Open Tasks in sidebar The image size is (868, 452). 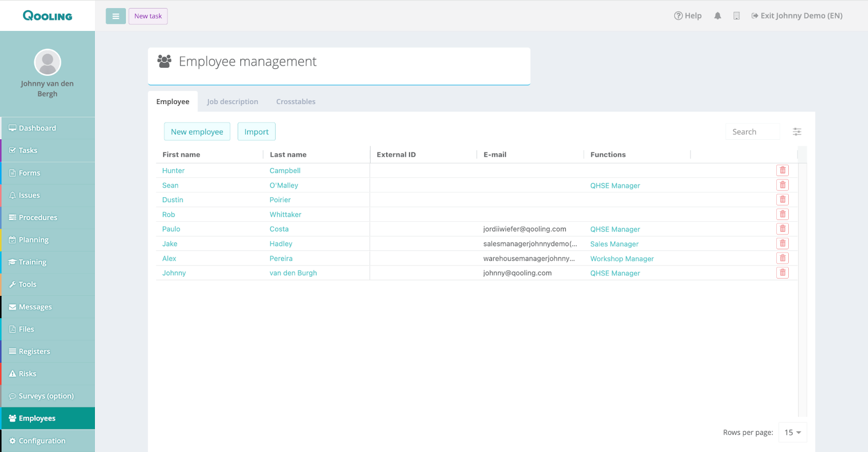point(48,150)
